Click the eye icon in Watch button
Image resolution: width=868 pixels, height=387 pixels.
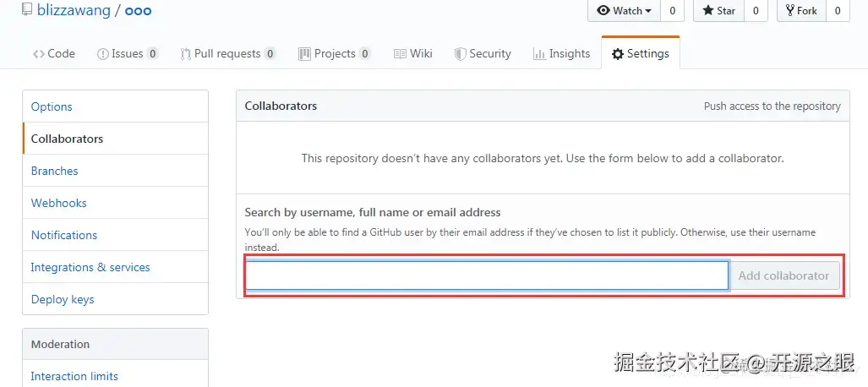click(x=603, y=10)
